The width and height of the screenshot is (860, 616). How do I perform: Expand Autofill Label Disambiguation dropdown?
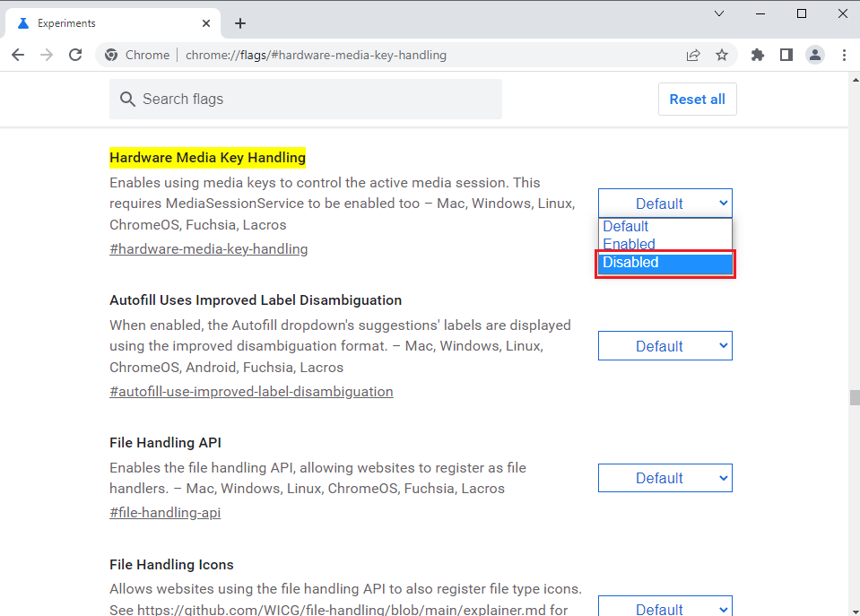pos(665,346)
